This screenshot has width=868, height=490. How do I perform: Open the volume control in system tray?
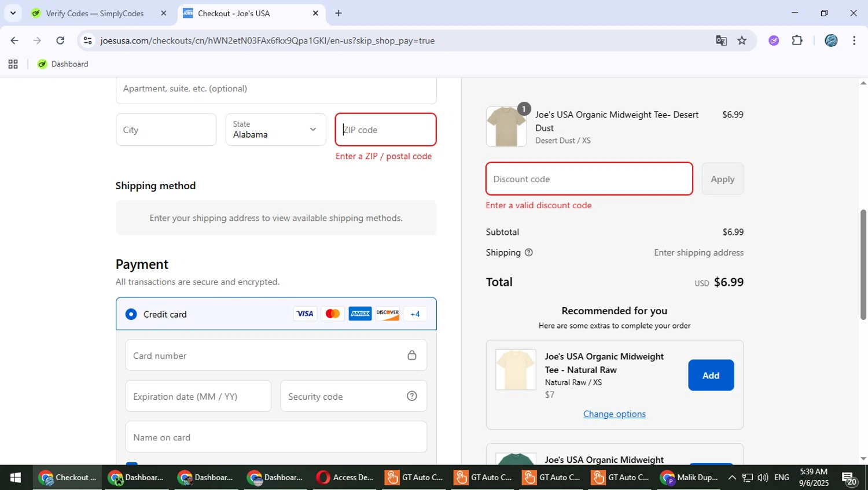coord(763,478)
